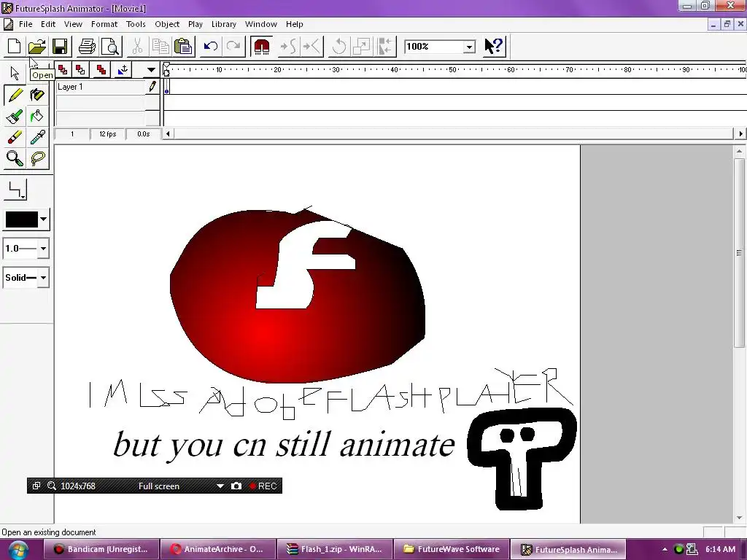Open the Format menu
Image resolution: width=747 pixels, height=560 pixels.
click(x=104, y=24)
